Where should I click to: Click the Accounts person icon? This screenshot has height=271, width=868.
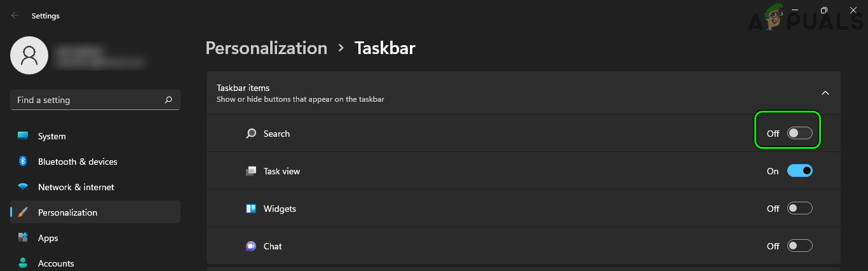[x=23, y=263]
